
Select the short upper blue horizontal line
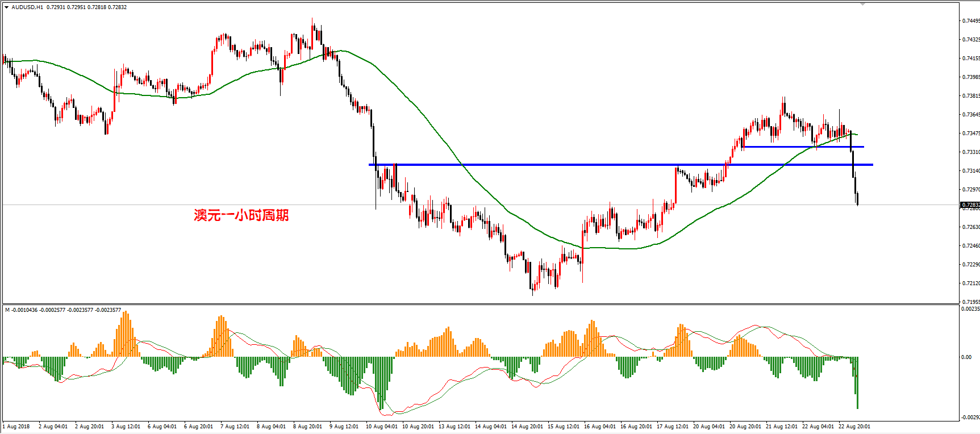click(x=803, y=147)
